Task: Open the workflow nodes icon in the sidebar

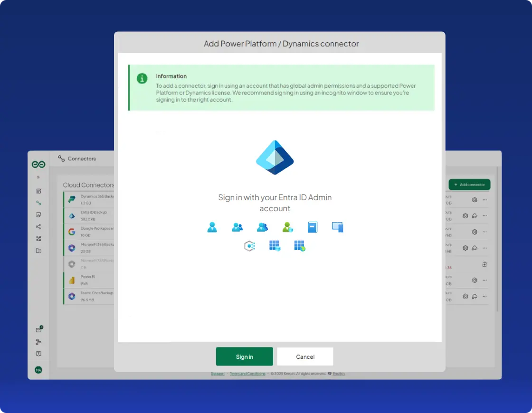Action: 38,239
